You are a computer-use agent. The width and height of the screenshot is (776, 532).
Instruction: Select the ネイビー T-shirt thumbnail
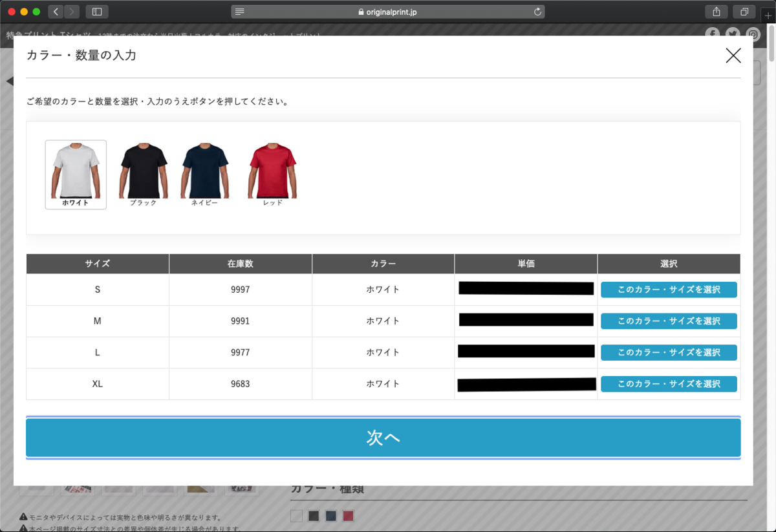[204, 175]
